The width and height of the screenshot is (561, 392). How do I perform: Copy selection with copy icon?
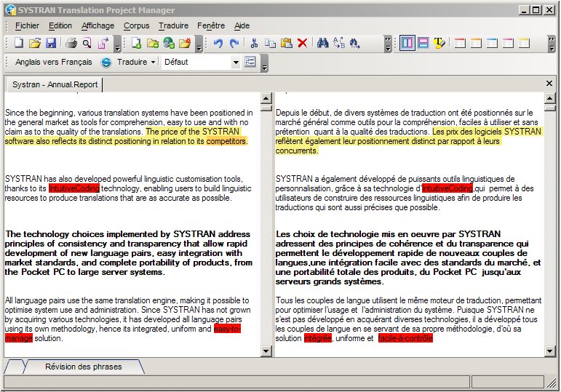pos(270,44)
